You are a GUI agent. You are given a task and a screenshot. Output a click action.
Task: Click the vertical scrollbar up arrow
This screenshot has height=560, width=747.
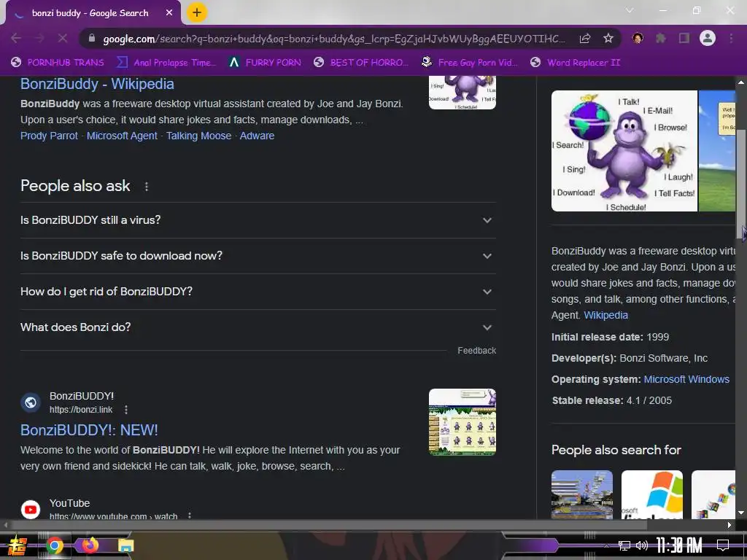741,82
